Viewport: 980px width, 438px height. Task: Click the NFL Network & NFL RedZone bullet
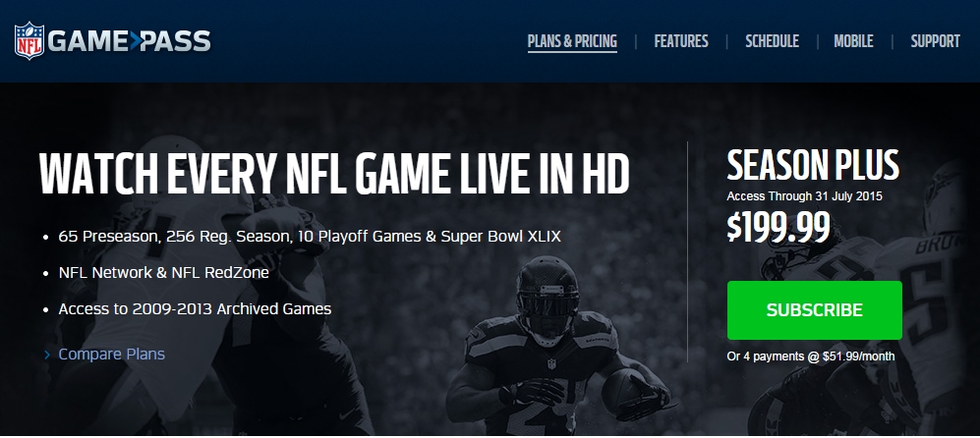pos(164,272)
